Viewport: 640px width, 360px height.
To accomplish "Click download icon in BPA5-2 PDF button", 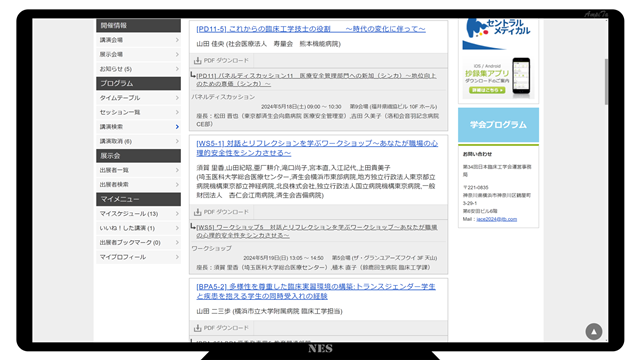I will pyautogui.click(x=198, y=328).
